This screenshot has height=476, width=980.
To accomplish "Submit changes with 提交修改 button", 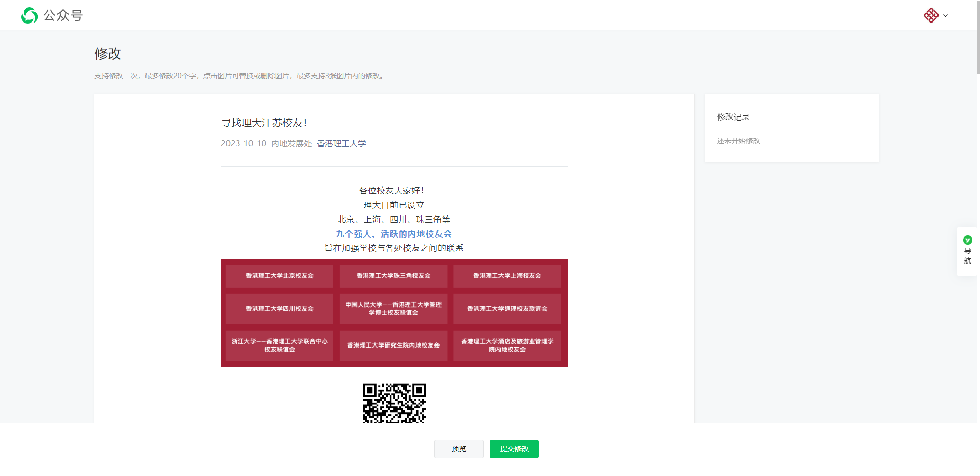I will [514, 449].
